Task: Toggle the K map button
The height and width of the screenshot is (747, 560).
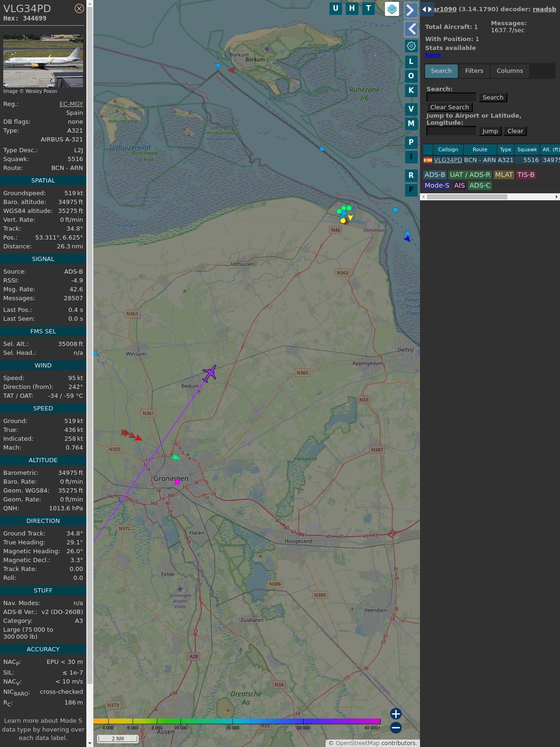Action: [411, 91]
